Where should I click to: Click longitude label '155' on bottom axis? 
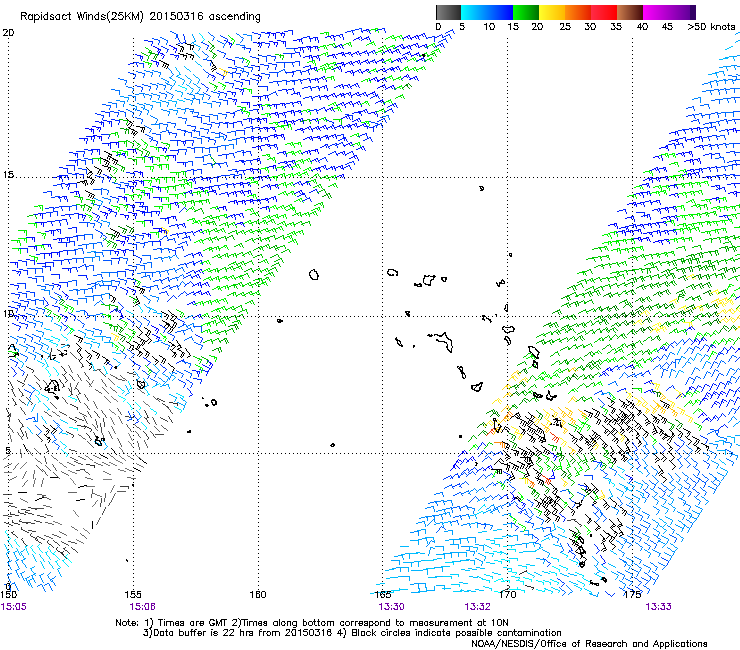point(133,594)
